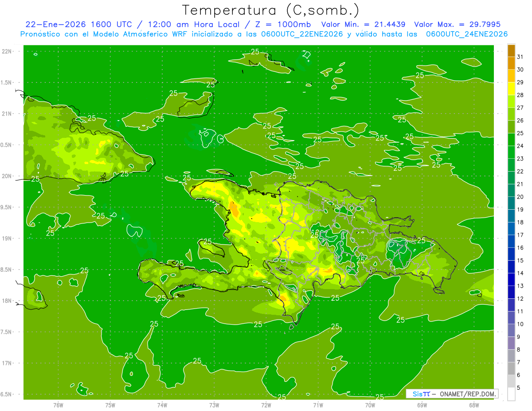Click the "68W" longitude label
Viewport: 532px width, 411px height.
[x=473, y=405]
